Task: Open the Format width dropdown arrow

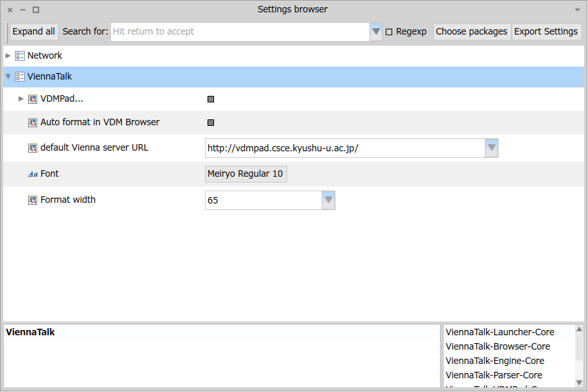Action: [328, 200]
